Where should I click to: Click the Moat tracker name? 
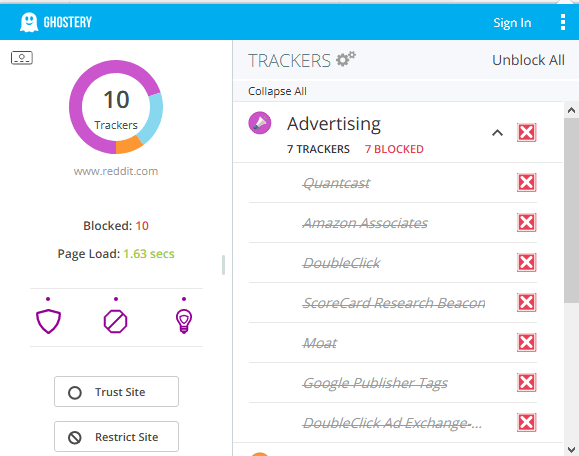click(x=319, y=343)
